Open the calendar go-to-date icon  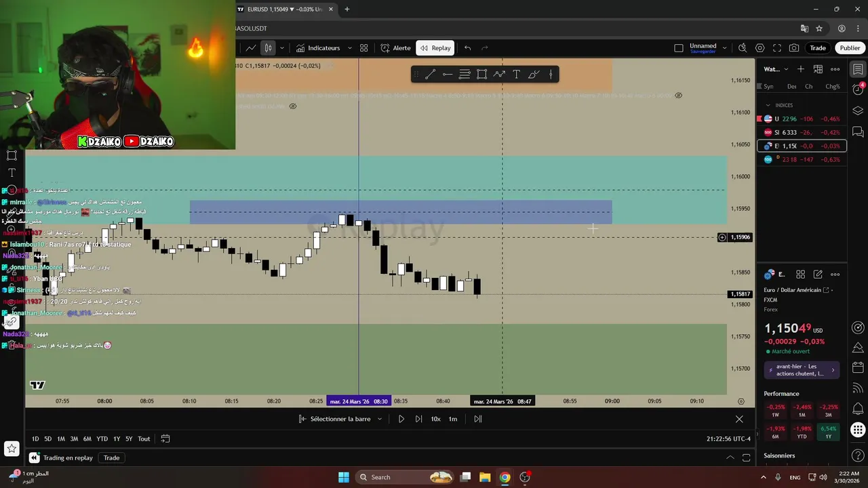tap(165, 439)
